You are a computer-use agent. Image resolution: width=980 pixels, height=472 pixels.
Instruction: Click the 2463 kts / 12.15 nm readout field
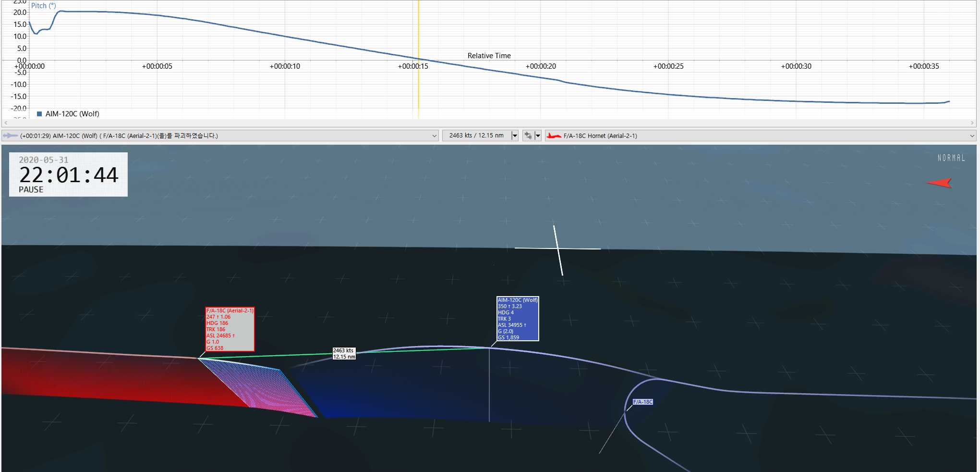[476, 136]
